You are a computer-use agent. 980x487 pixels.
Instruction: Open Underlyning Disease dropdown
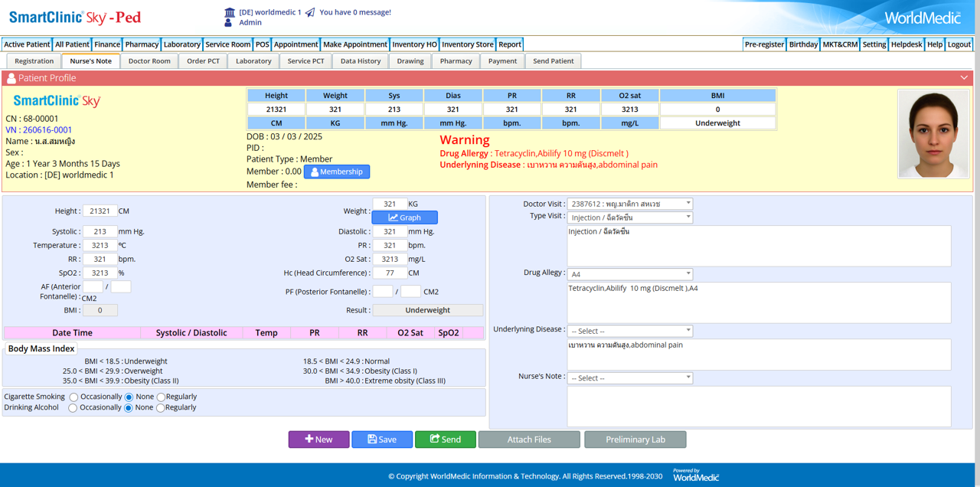click(630, 331)
